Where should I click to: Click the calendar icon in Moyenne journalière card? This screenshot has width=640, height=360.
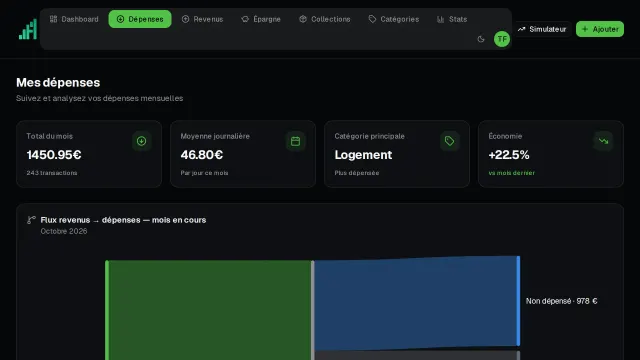pos(296,141)
